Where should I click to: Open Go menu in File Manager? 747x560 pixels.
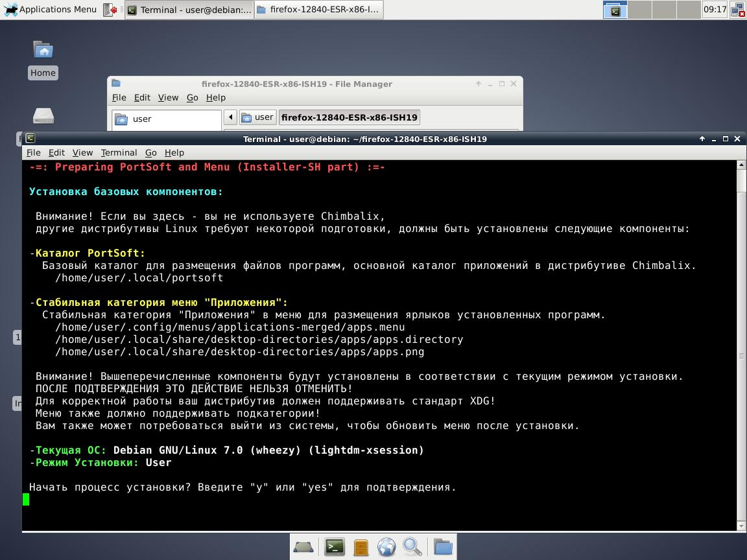coord(193,98)
